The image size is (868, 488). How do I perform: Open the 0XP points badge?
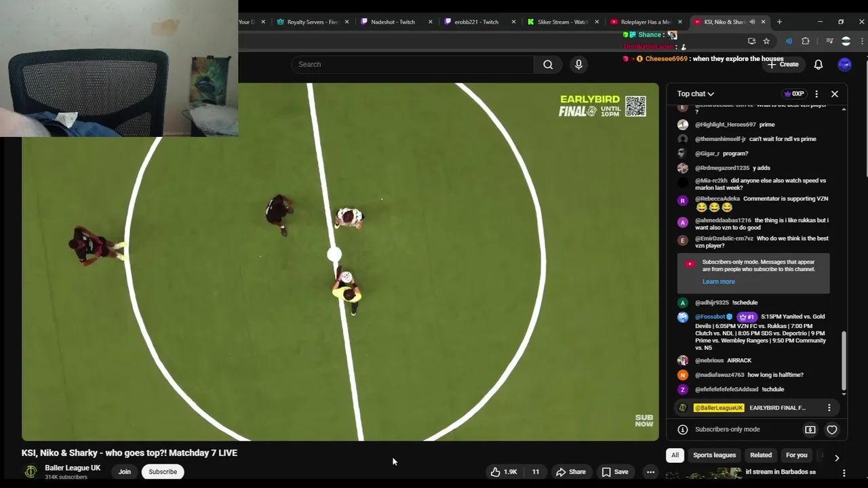[x=793, y=94]
